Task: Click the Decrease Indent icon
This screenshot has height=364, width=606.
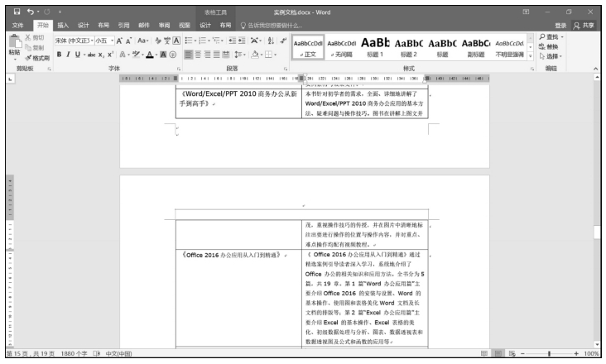Action: [x=233, y=41]
